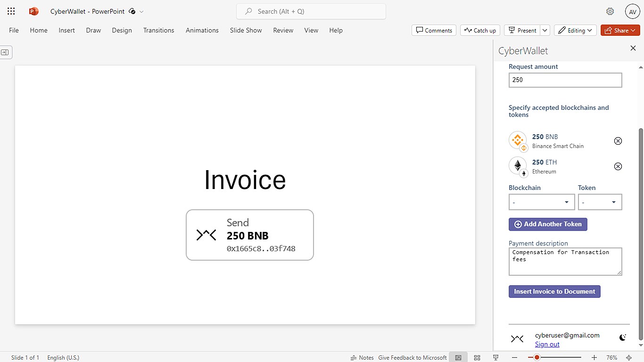Zoom out with the minus button
This screenshot has height=362, width=644.
515,358
